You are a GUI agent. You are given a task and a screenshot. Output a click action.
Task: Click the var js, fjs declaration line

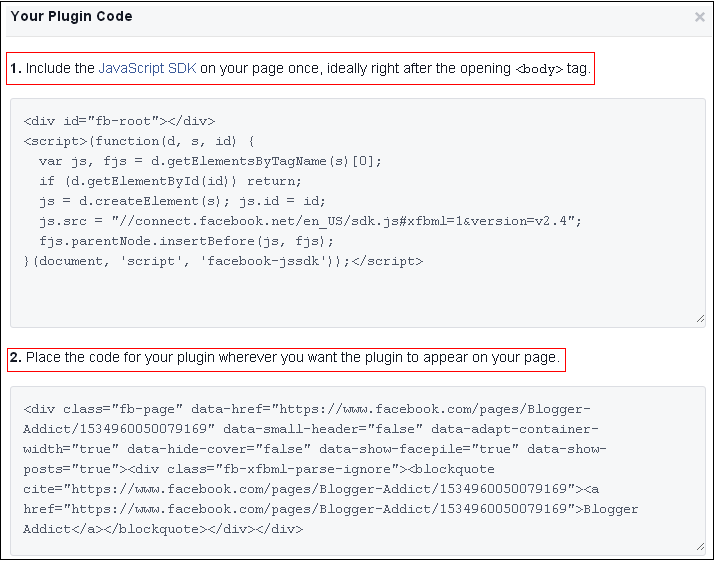pyautogui.click(x=210, y=161)
